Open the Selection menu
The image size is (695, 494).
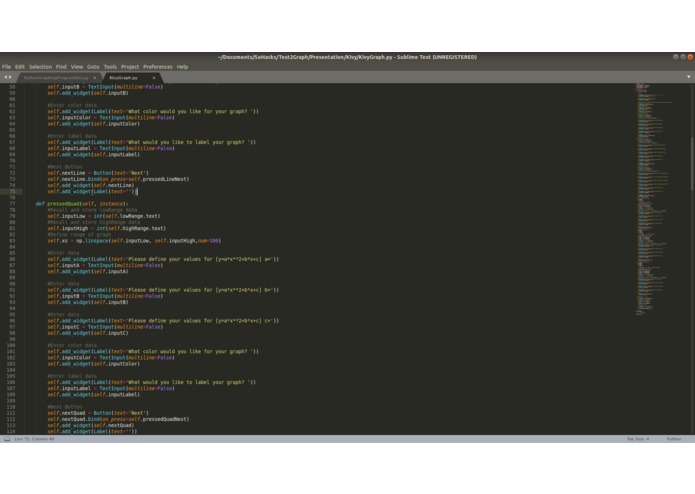point(40,67)
